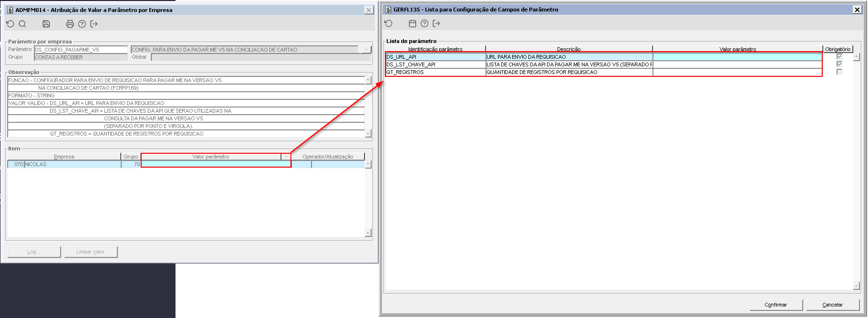Screen dimensions: 868x318
Task: Click the FORMATO - STRING observation line
Action: [186, 95]
